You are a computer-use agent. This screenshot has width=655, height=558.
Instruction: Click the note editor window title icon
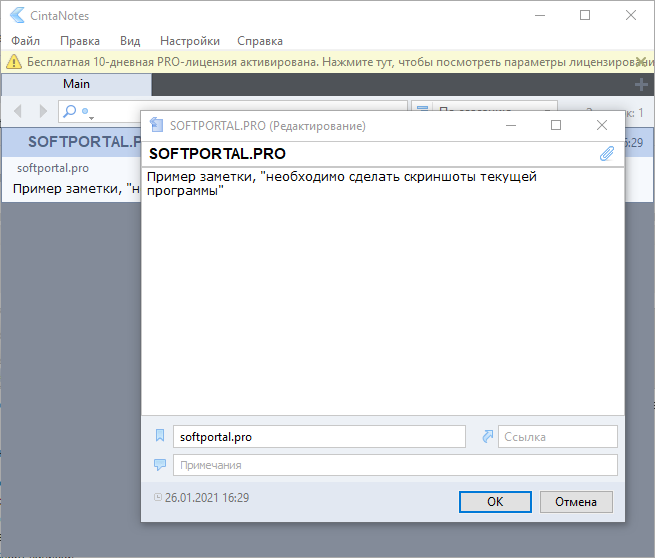tap(156, 125)
